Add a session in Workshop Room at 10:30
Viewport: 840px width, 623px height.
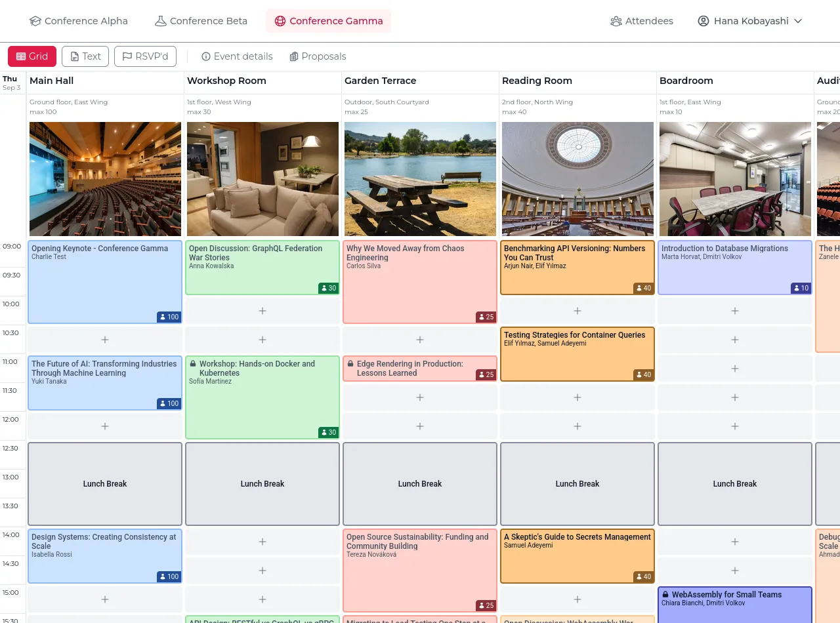262,340
